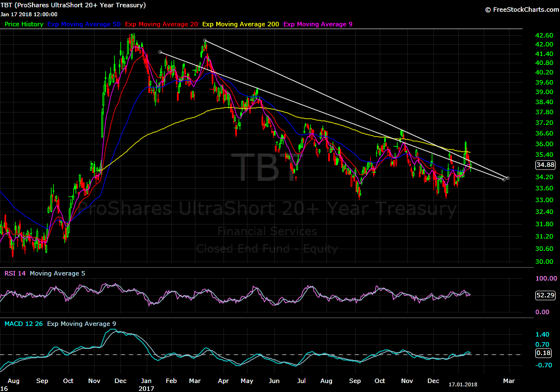This screenshot has height=392, width=560.
Task: Click the TBT ProShares UltraShort chart title
Action: [x=73, y=5]
